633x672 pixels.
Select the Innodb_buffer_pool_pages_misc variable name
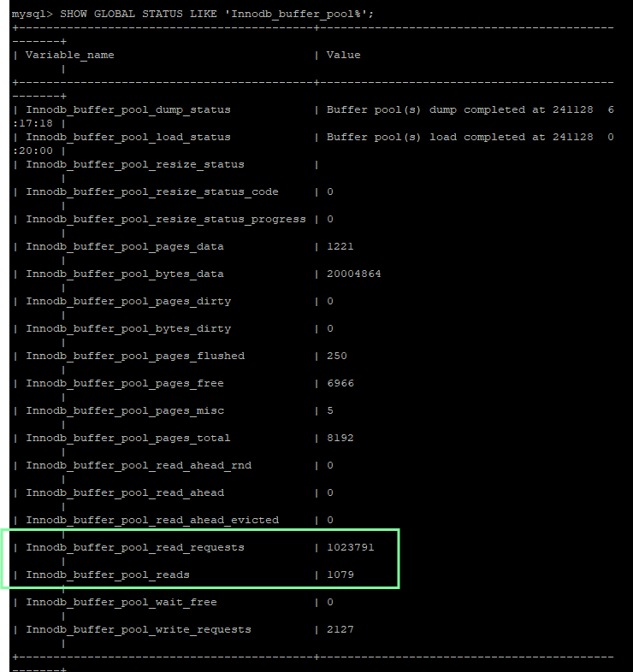124,410
